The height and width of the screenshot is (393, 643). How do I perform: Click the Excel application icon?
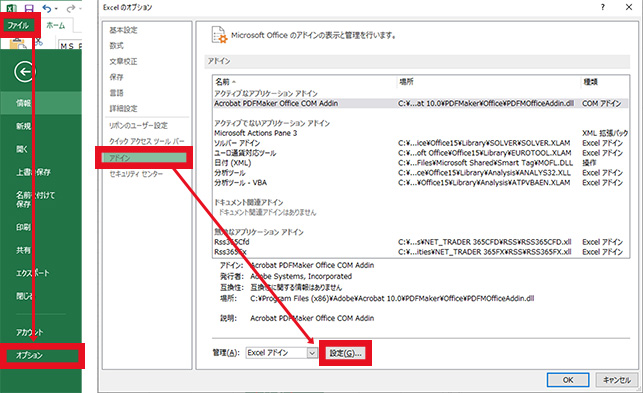[x=11, y=8]
